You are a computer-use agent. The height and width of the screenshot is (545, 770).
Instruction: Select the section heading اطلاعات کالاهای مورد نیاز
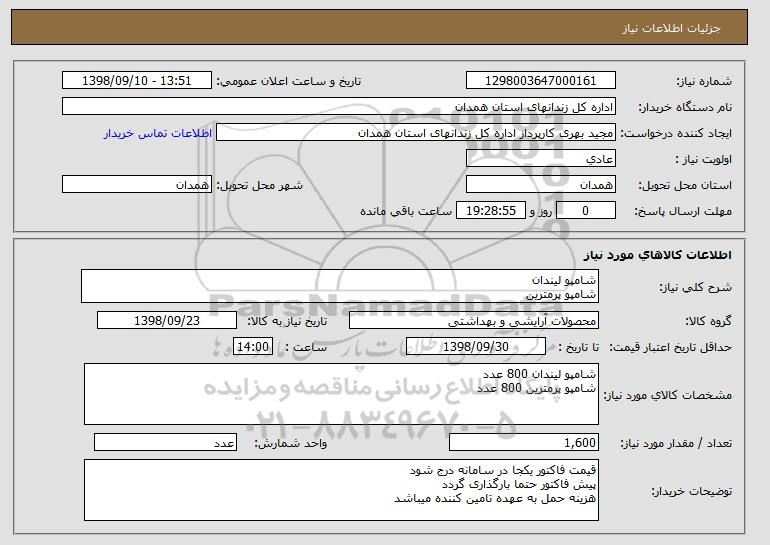pyautogui.click(x=658, y=254)
